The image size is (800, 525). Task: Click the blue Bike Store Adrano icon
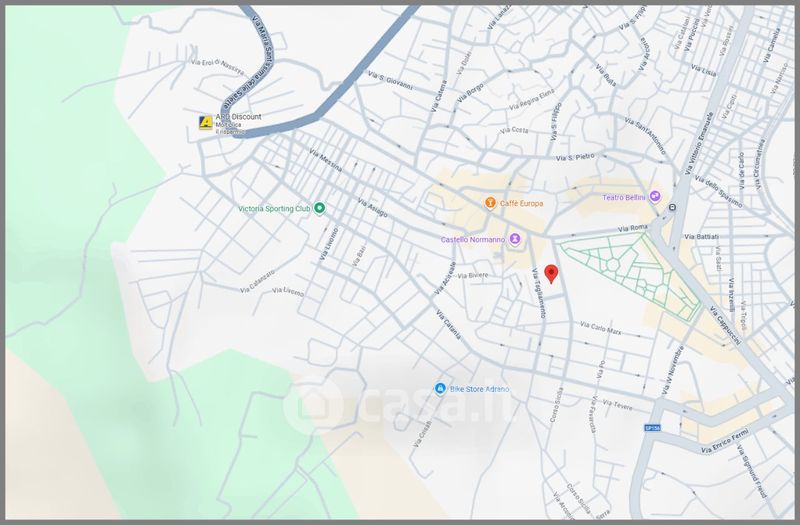pos(439,388)
